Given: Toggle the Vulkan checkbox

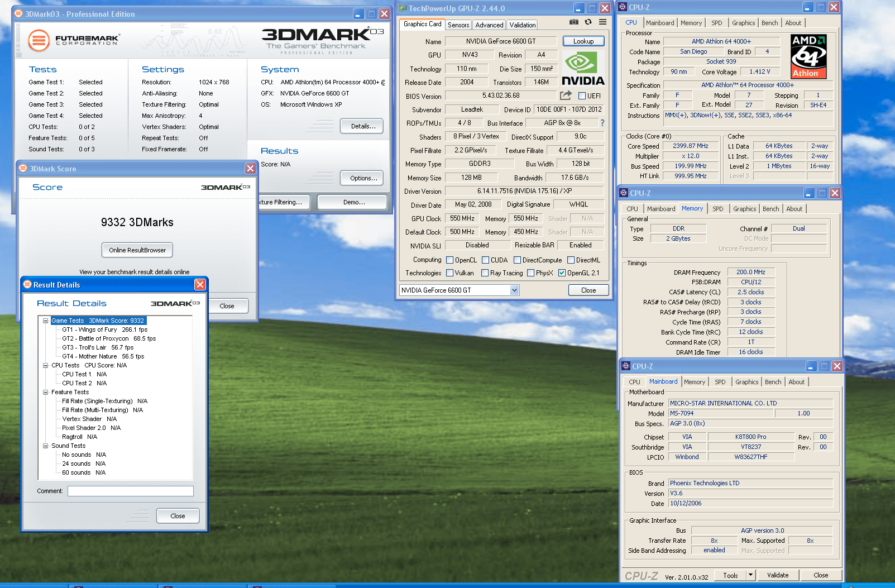Looking at the screenshot, I should (x=449, y=273).
